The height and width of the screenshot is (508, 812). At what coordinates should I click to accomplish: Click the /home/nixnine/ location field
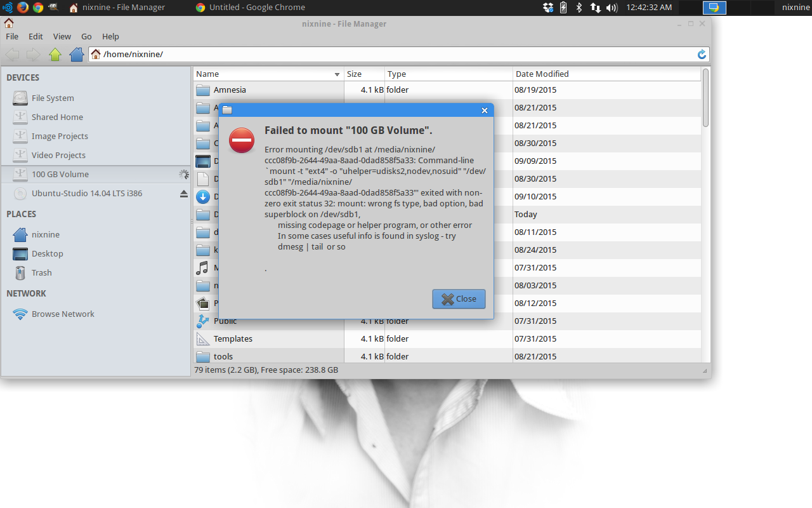(x=398, y=55)
